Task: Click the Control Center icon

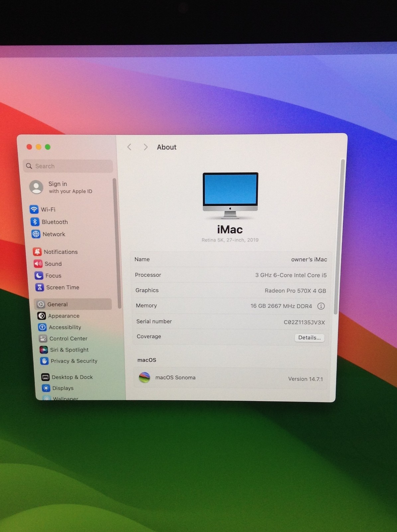Action: 43,338
